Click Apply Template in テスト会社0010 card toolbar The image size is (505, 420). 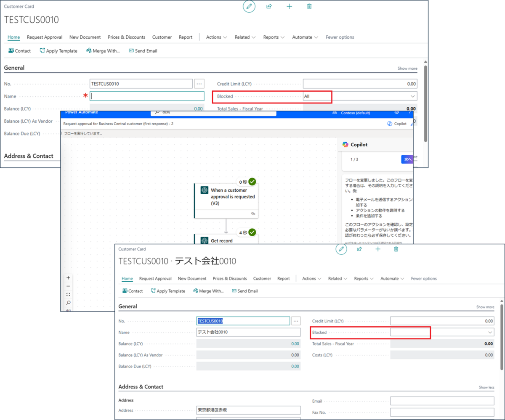(x=168, y=291)
